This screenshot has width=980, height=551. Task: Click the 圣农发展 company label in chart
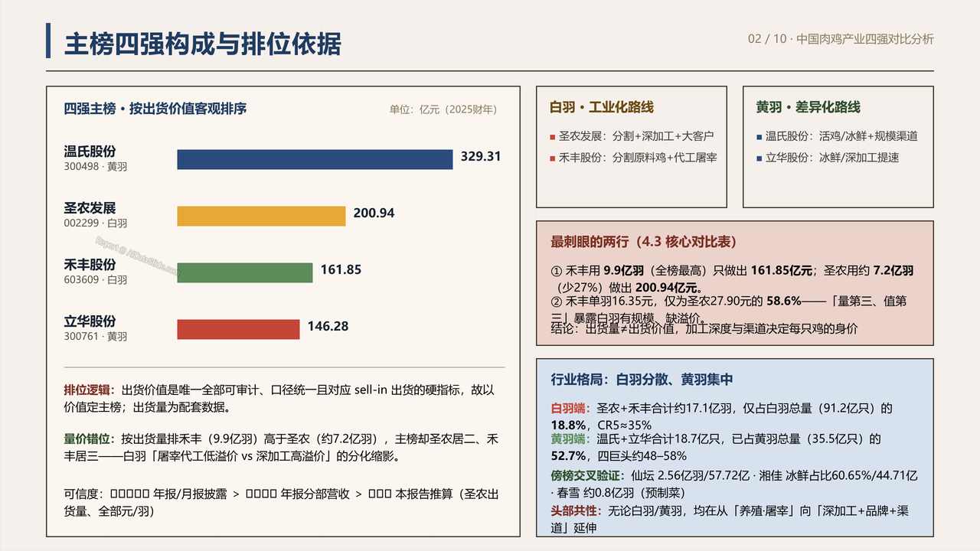pyautogui.click(x=90, y=208)
